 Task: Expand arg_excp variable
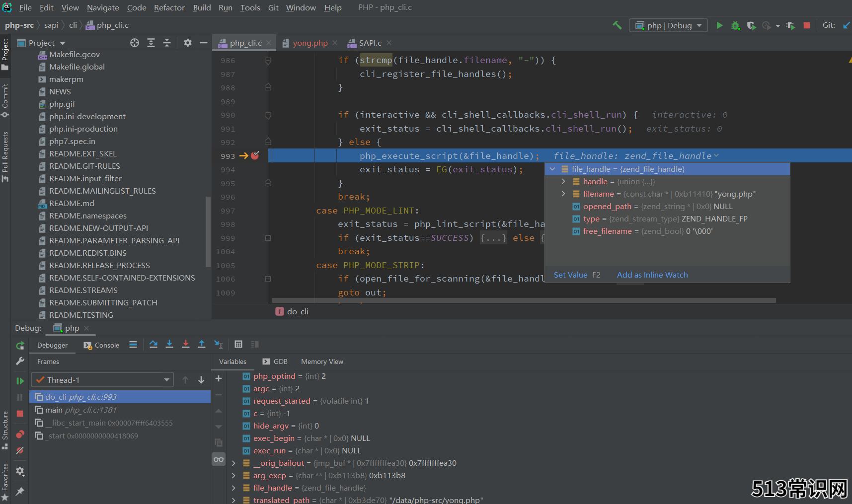click(233, 475)
